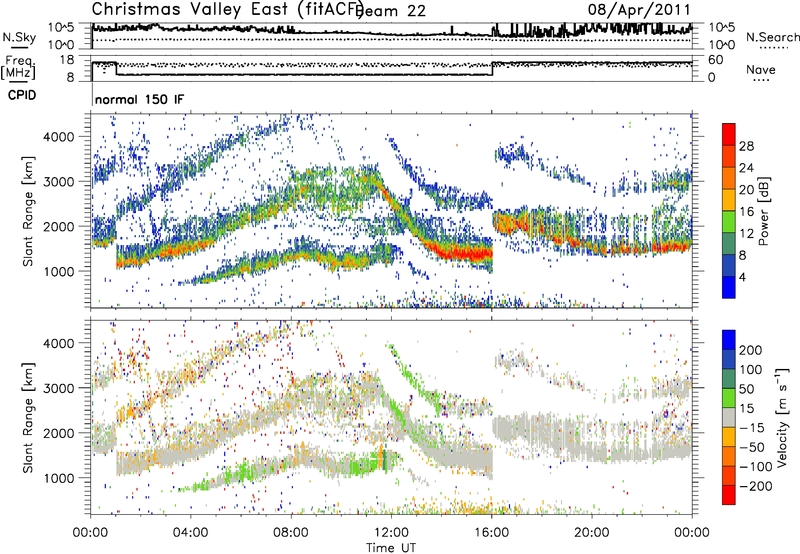
Task: Click the '18' frequency axis tick
Action: click(67, 60)
